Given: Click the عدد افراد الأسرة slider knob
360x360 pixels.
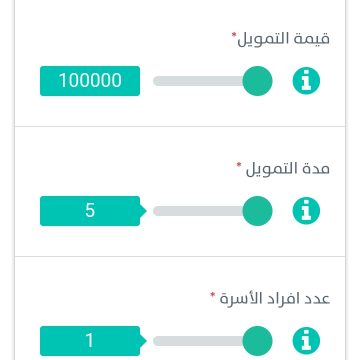Looking at the screenshot, I should coord(257,341).
